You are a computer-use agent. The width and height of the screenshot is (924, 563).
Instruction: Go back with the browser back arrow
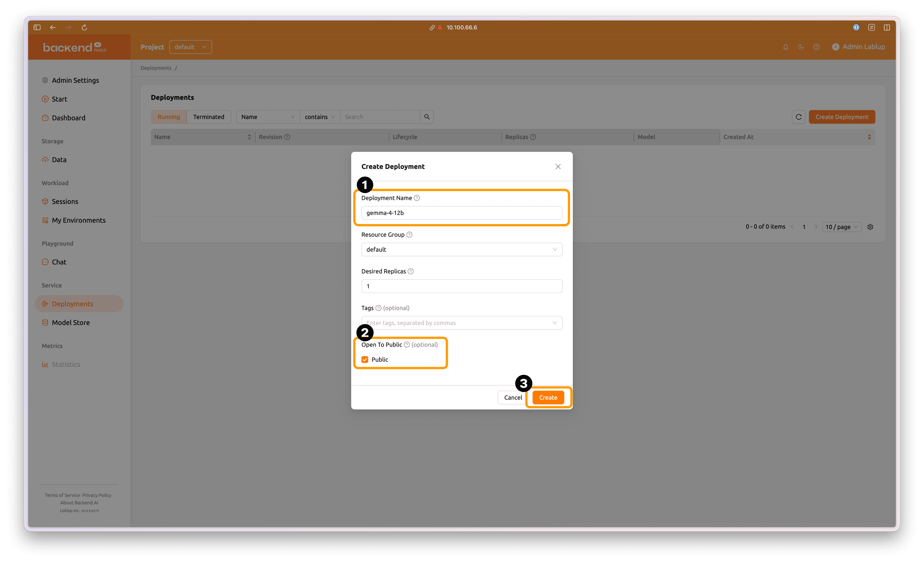coord(53,27)
